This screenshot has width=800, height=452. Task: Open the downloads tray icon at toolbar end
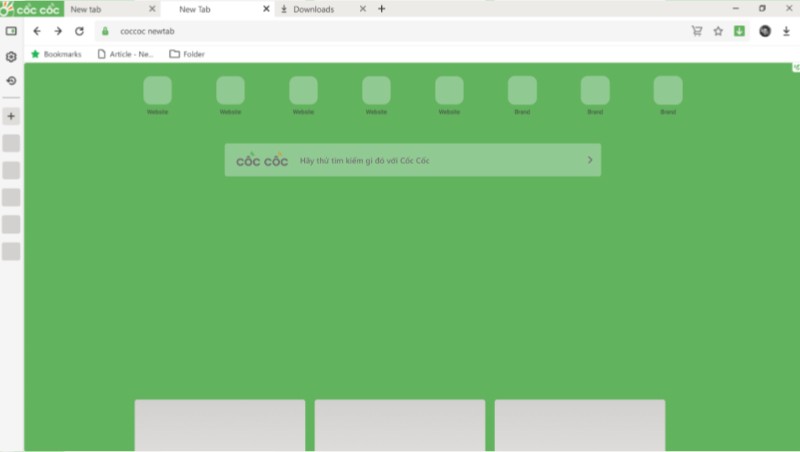coord(786,31)
